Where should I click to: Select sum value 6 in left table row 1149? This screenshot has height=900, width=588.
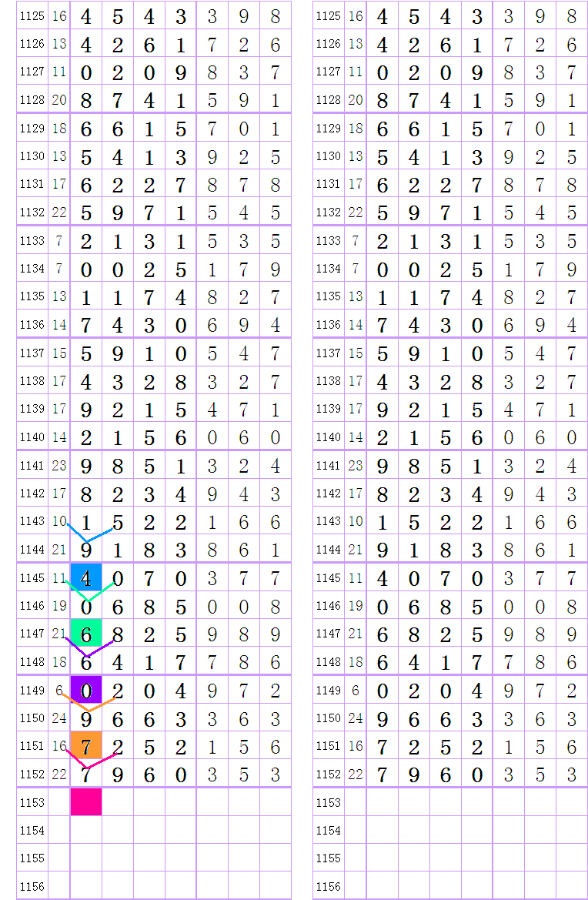coord(59,690)
